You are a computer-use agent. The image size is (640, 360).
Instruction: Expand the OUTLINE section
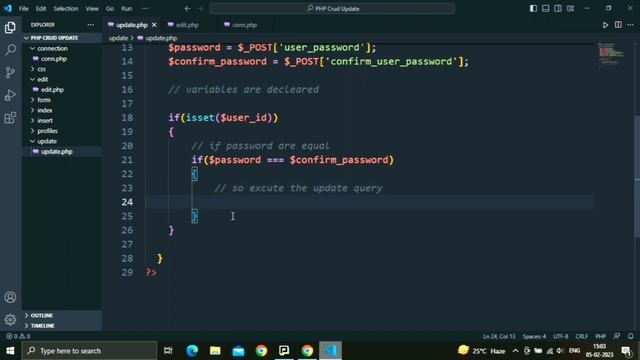62,315
